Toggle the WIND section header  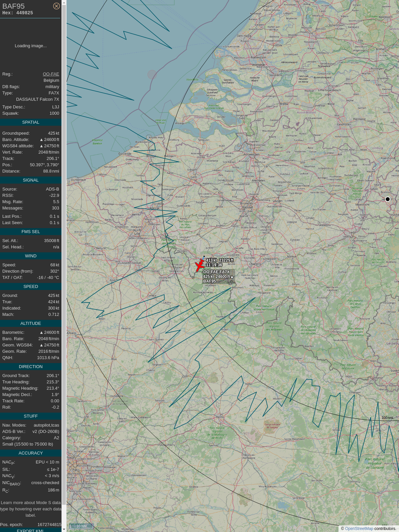(x=31, y=256)
